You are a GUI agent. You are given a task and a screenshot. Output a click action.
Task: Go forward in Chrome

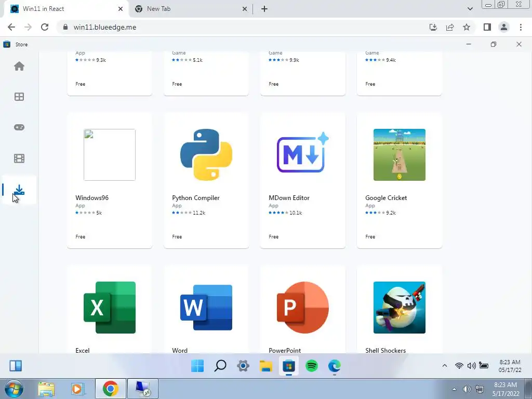coord(28,27)
